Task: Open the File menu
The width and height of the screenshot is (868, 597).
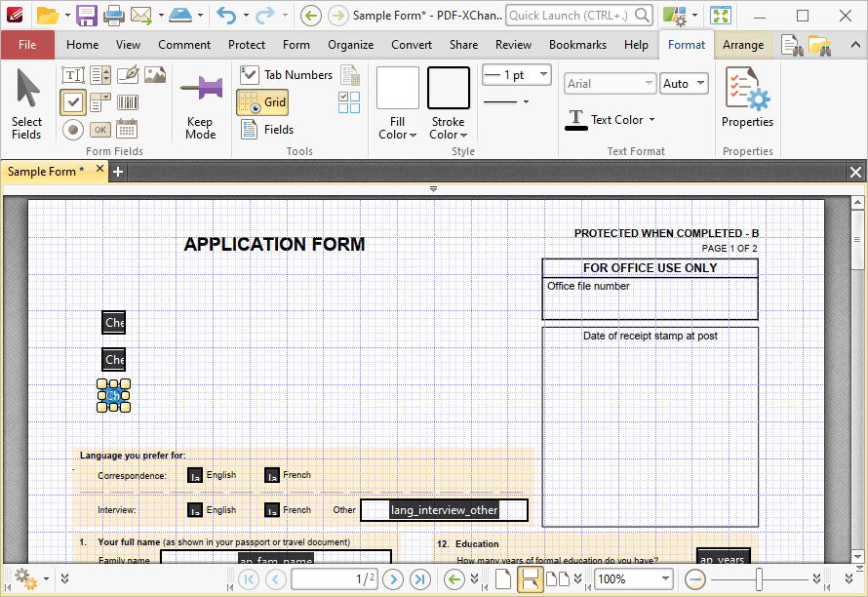Action: point(27,45)
